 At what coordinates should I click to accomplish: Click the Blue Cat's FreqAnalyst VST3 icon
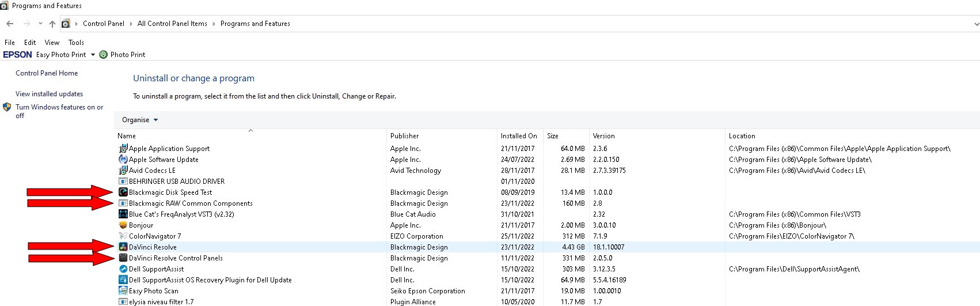point(123,214)
